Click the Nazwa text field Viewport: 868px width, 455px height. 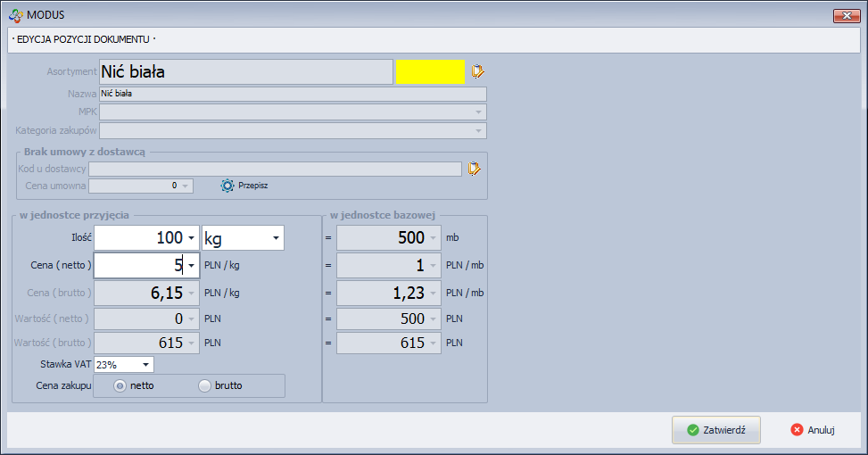pyautogui.click(x=293, y=94)
